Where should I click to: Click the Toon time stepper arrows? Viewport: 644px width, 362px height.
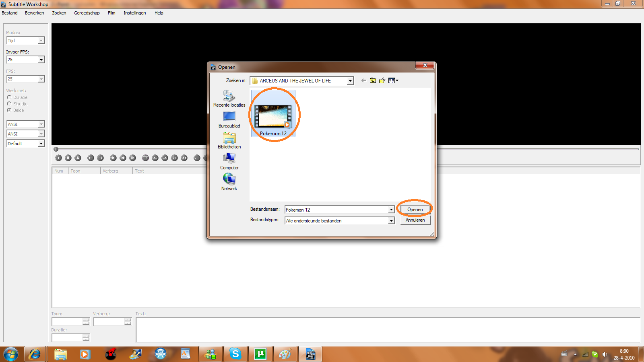coord(86,322)
